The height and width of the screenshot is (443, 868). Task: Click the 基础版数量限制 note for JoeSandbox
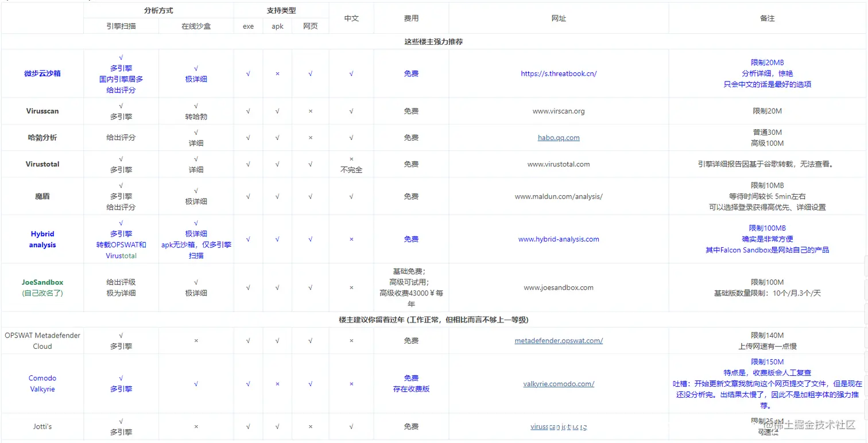pyautogui.click(x=767, y=293)
